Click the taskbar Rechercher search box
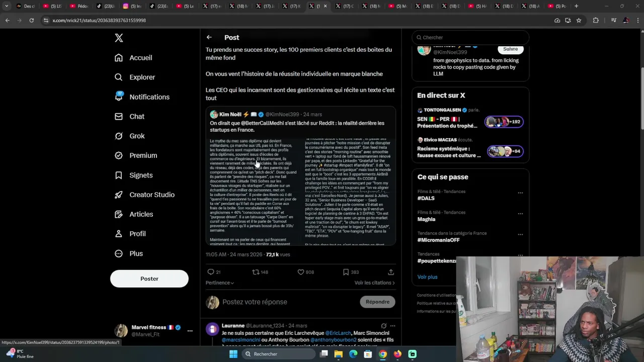Viewport: 644px width, 362px height. click(x=278, y=354)
